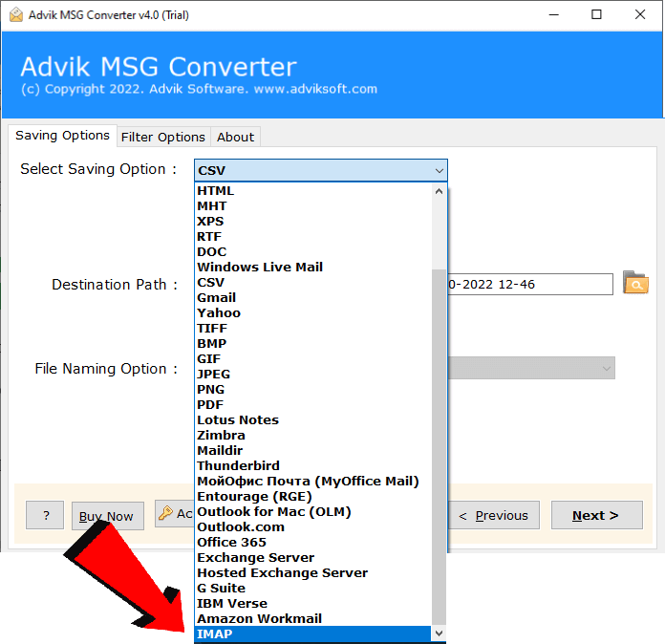Select JPEG image format

313,374
